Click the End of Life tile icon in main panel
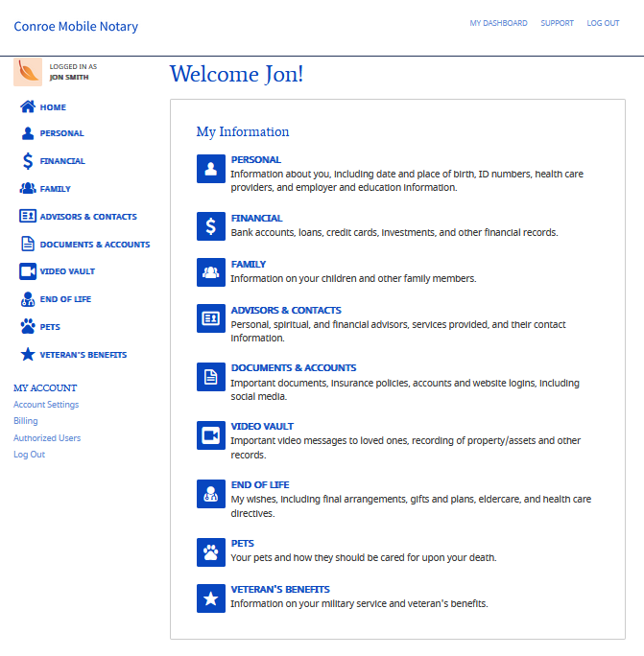The height and width of the screenshot is (656, 644). pos(211,494)
